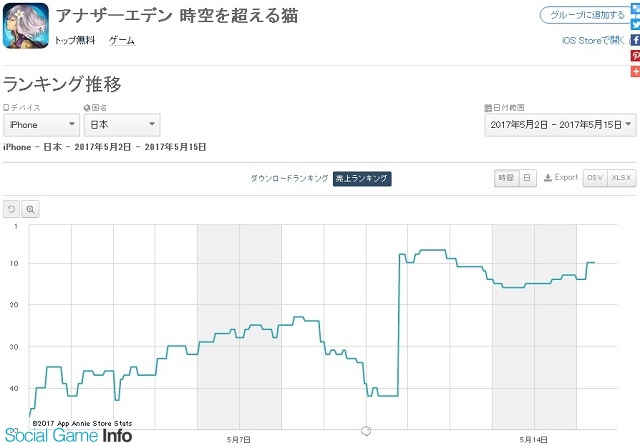Click the Another Eden app icon
Viewport: 640px width, 448px height.
click(x=26, y=26)
